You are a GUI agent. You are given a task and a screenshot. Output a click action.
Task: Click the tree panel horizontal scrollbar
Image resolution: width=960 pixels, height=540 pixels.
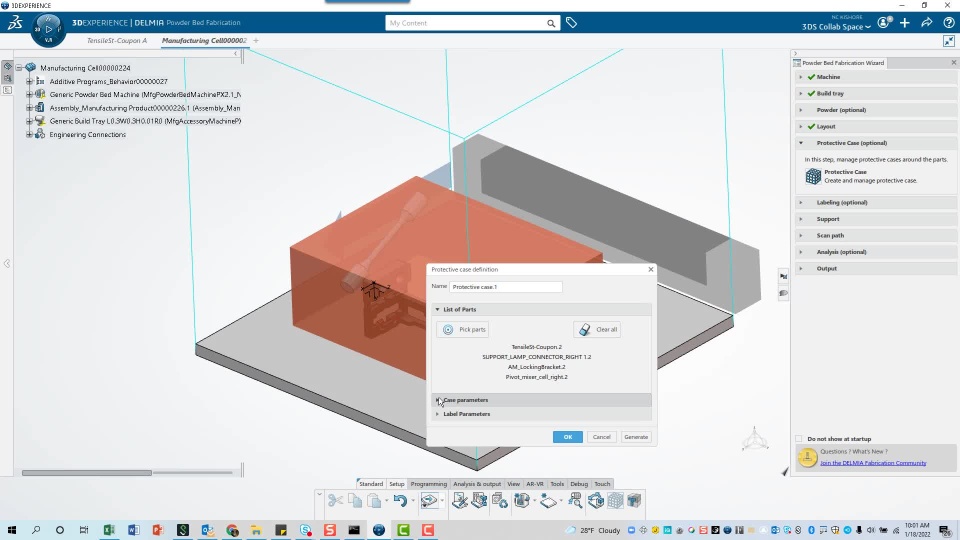87,473
